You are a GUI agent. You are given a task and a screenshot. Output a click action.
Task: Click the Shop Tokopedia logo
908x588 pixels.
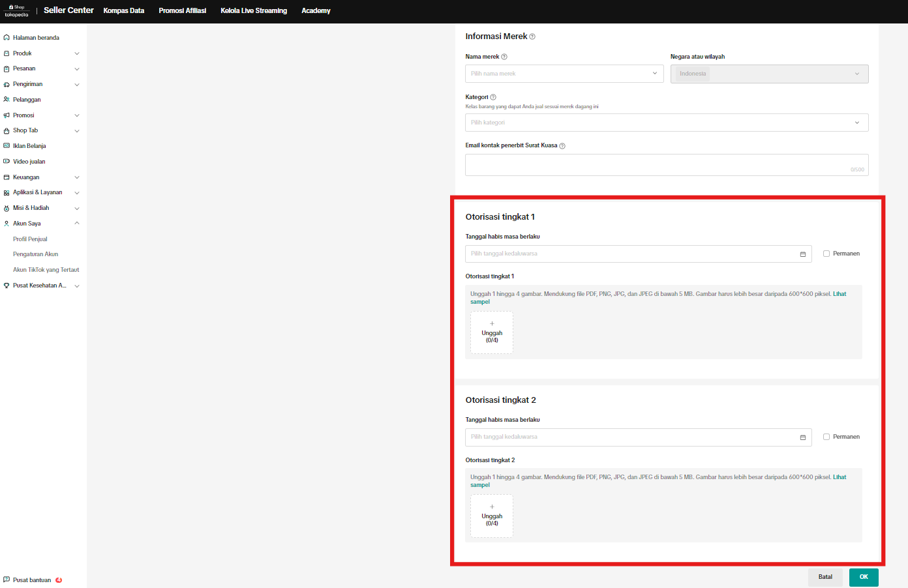point(17,10)
